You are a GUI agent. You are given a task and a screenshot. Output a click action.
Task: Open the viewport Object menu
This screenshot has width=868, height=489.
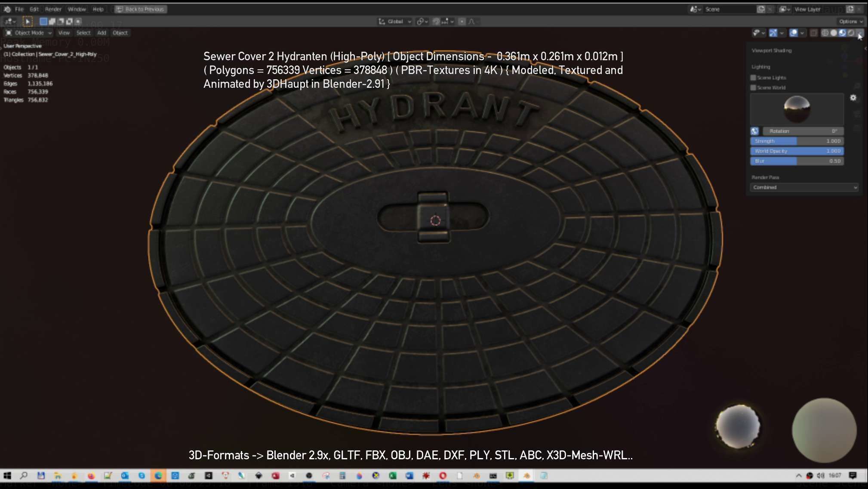coord(120,33)
